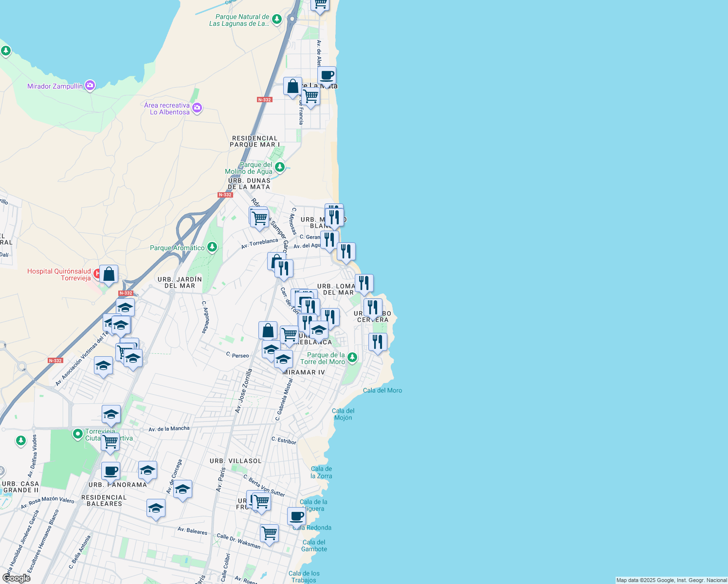Click the coffee cup icon near La Mata
This screenshot has width=728, height=584.
pos(327,74)
